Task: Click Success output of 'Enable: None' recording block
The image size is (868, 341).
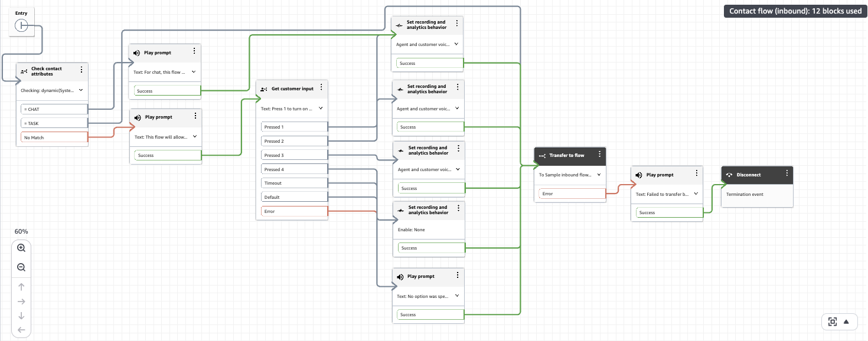Action: [431, 248]
